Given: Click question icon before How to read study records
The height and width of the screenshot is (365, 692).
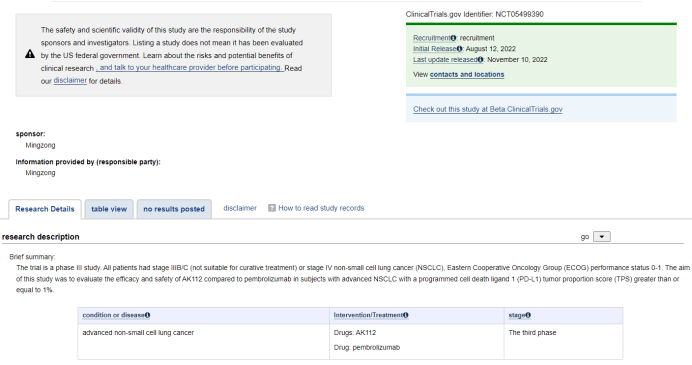Looking at the screenshot, I should pyautogui.click(x=272, y=208).
